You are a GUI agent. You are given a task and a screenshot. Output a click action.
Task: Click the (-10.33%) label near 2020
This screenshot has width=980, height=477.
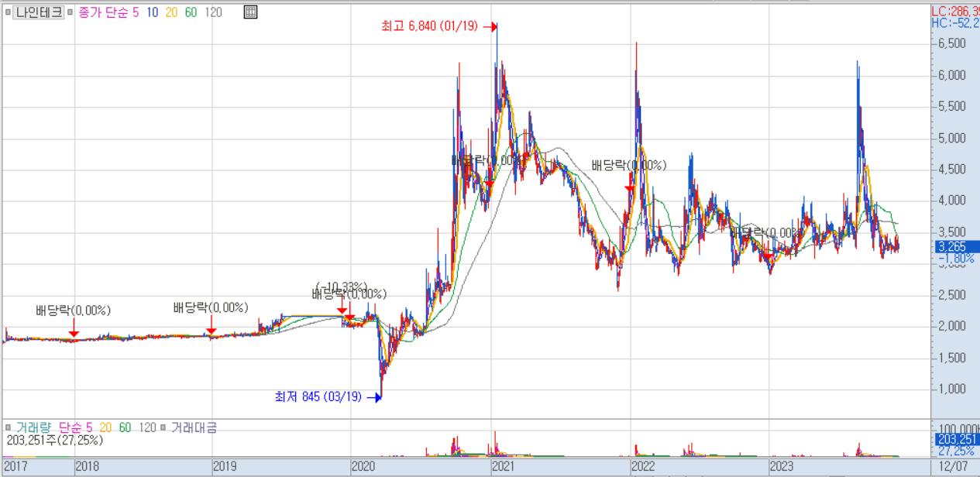tap(341, 287)
